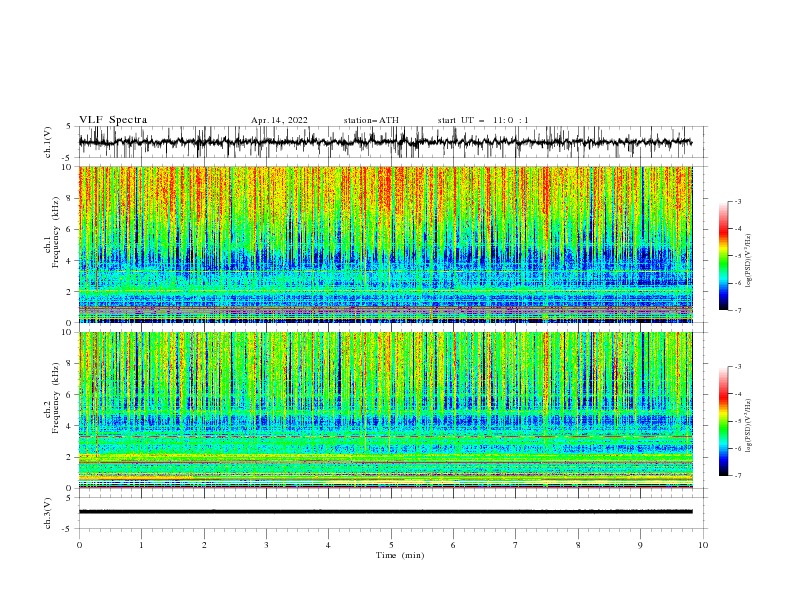Select the ch.2 "Frequency (kHz)" axis label
The height and width of the screenshot is (612, 792).
(56, 398)
